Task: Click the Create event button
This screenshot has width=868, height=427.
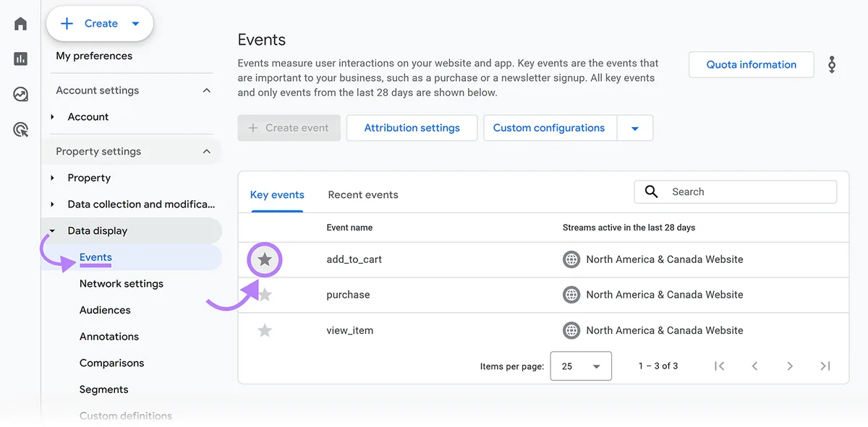Action: (x=289, y=128)
